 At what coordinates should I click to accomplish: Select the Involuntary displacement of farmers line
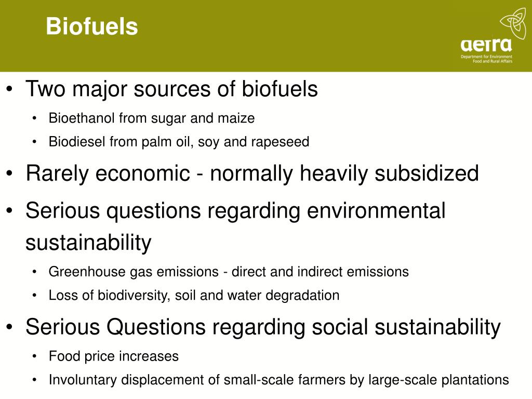pyautogui.click(x=278, y=380)
